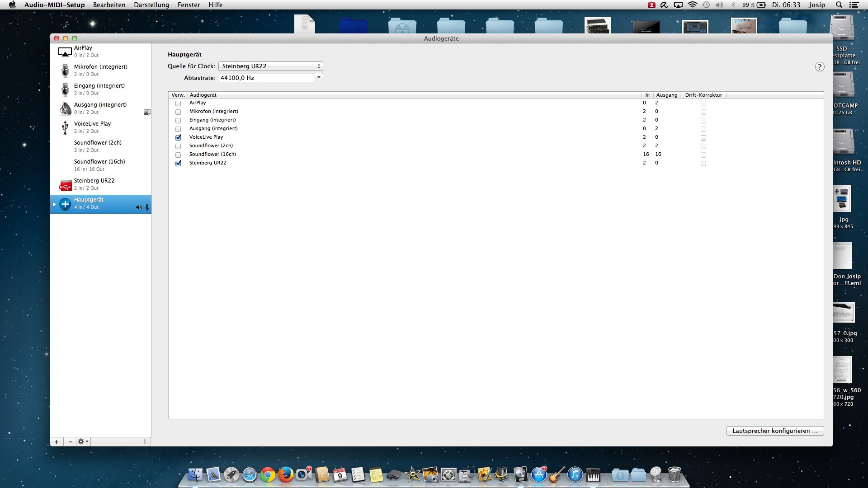This screenshot has width=868, height=488.
Task: Toggle drift correction for Steinberg UR22
Action: click(703, 164)
